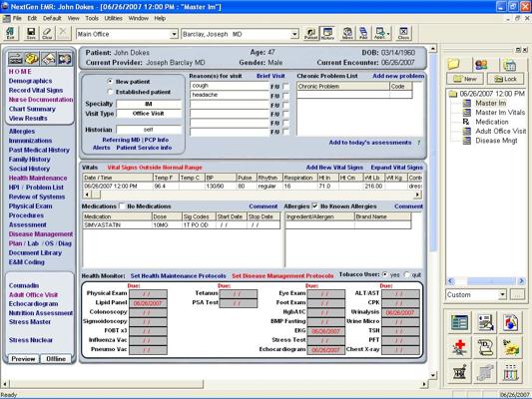The width and height of the screenshot is (532, 399).
Task: Open the mortar-and-pestle pharmacy icon
Action: [x=459, y=372]
